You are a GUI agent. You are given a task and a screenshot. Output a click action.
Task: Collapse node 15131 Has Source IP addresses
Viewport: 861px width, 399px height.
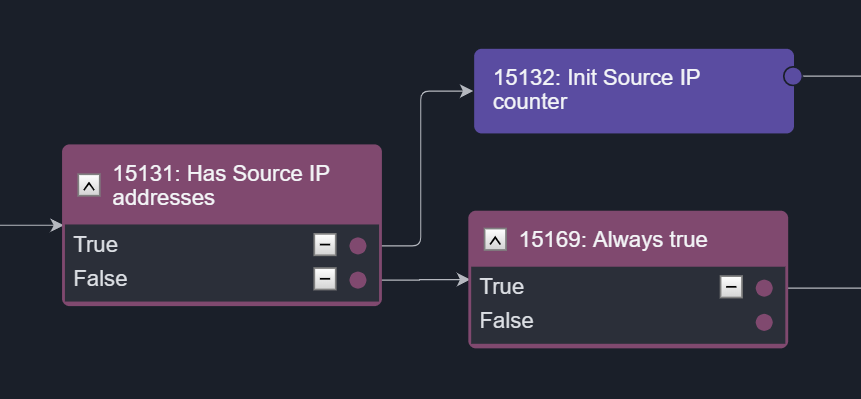click(x=89, y=186)
